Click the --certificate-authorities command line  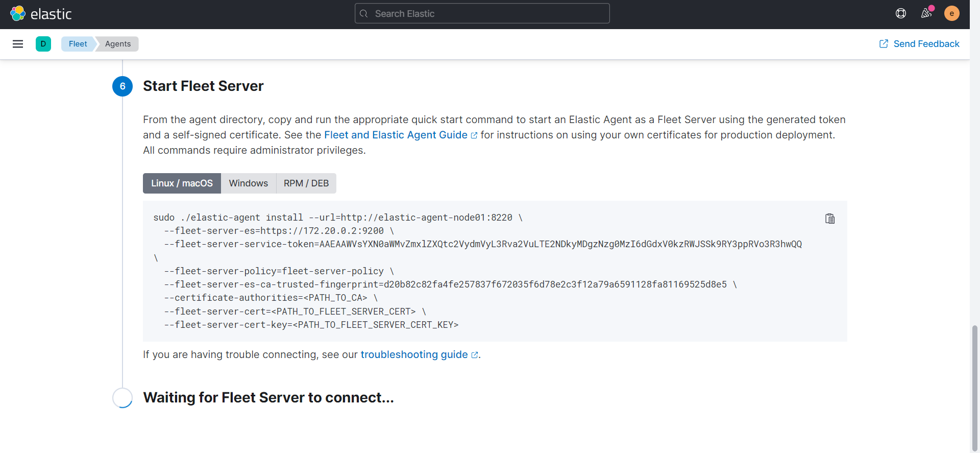tap(271, 298)
